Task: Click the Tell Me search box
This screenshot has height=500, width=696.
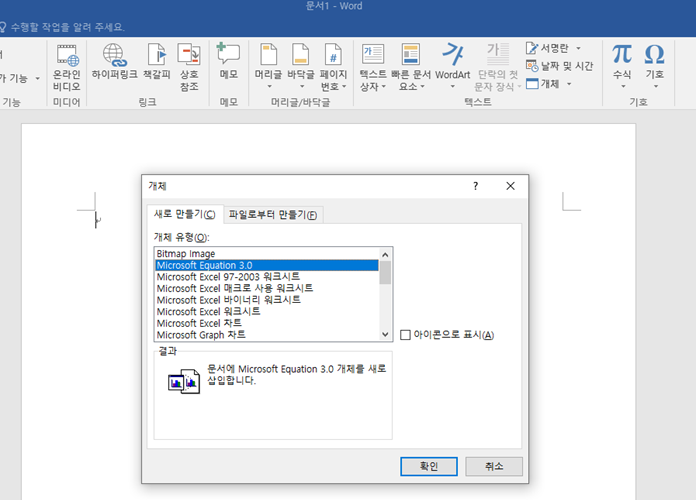Action: pos(62,27)
